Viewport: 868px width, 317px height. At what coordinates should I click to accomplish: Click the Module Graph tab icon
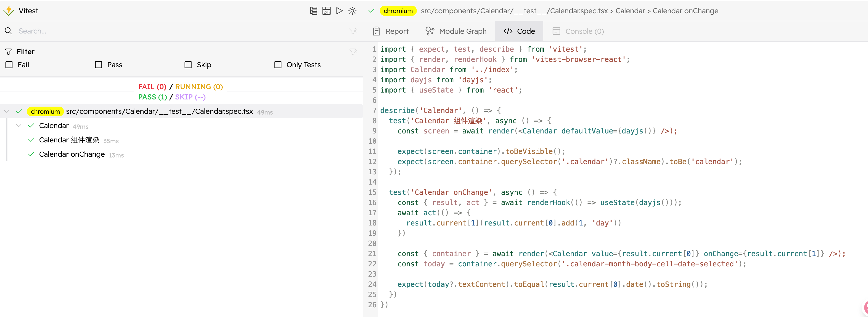(x=430, y=31)
